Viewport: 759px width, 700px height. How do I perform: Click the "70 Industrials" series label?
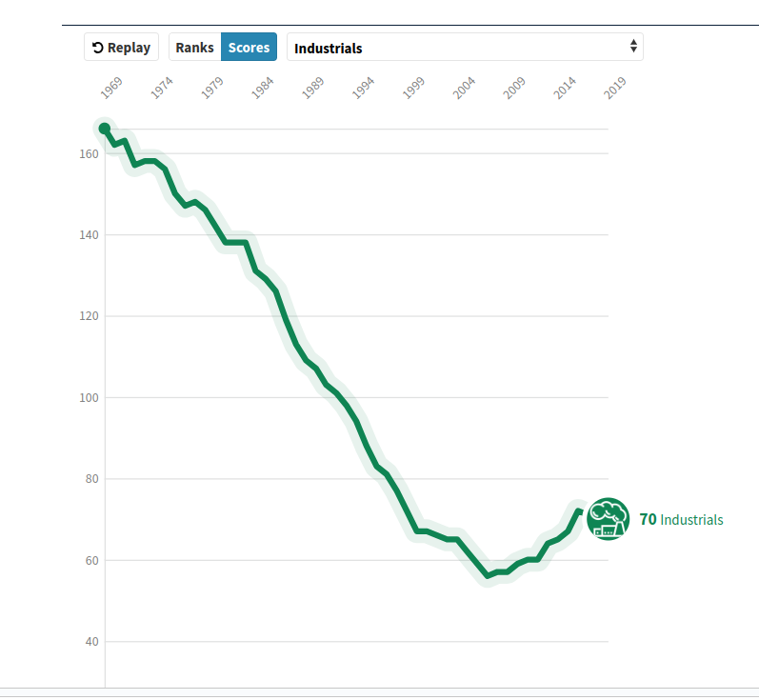pyautogui.click(x=681, y=520)
